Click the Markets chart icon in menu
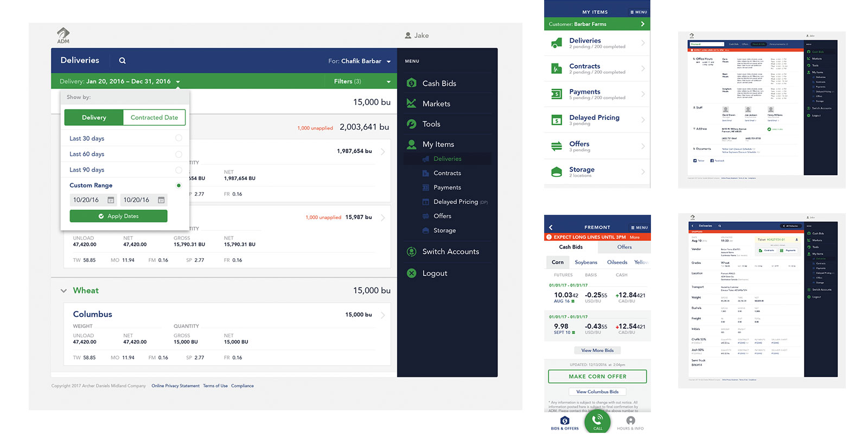The image size is (868, 434). pos(412,103)
